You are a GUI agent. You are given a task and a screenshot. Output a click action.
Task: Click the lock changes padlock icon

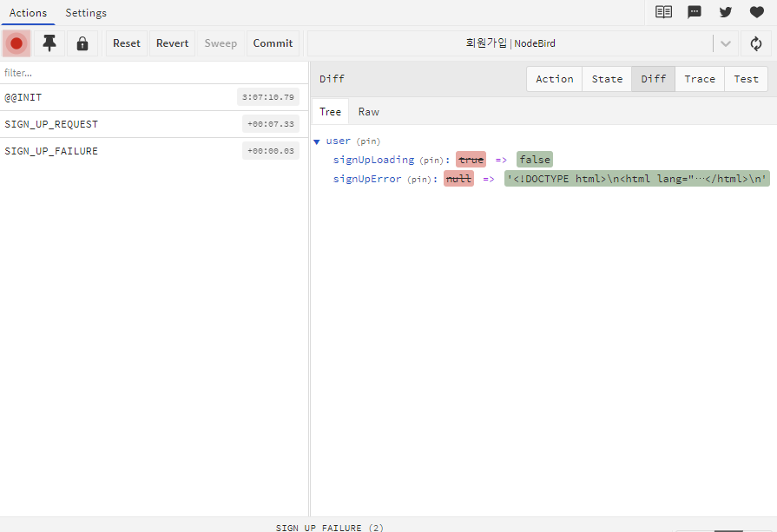coord(82,43)
